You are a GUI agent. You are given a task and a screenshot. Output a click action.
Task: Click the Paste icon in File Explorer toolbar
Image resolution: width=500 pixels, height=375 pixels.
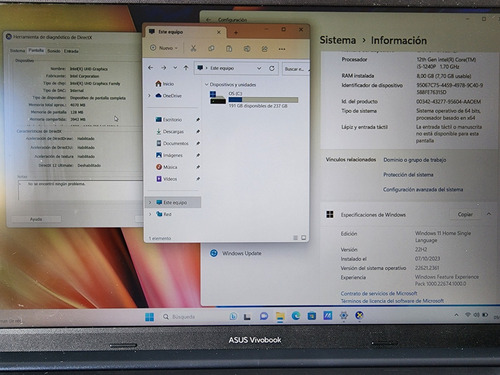click(x=229, y=49)
